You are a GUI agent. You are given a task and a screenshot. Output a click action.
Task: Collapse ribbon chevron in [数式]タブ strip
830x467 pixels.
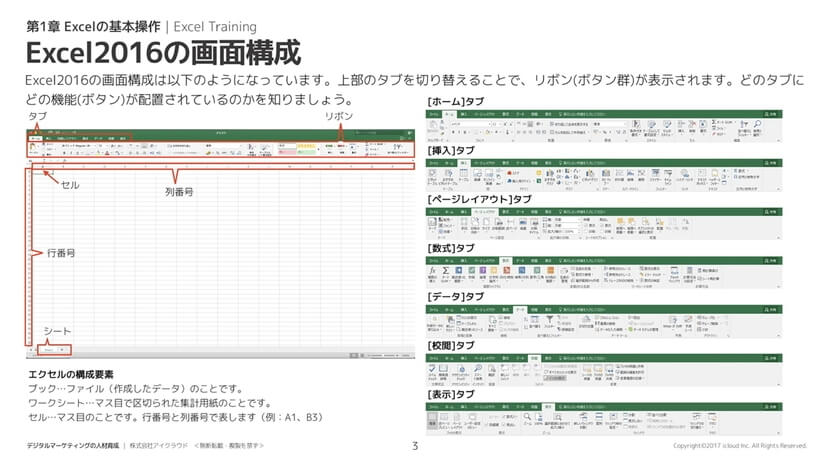[779, 287]
